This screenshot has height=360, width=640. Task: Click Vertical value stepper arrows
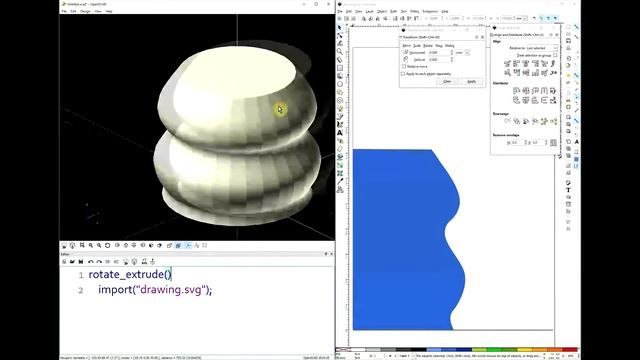tap(452, 60)
